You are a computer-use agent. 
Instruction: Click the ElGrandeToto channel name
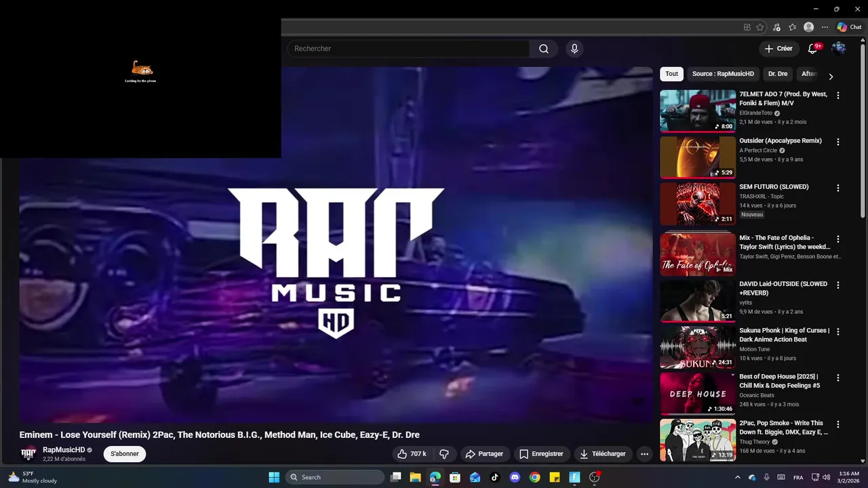point(755,113)
